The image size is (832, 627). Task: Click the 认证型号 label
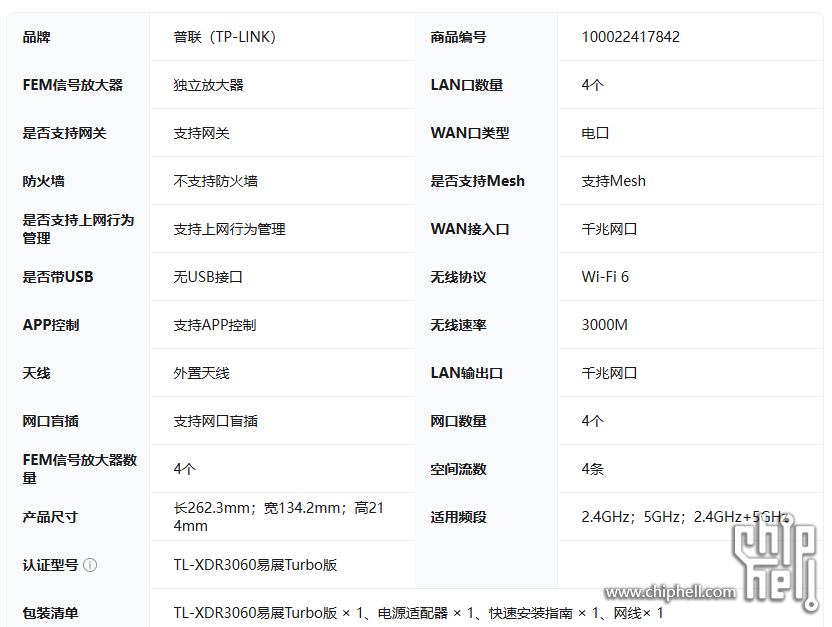tap(50, 565)
